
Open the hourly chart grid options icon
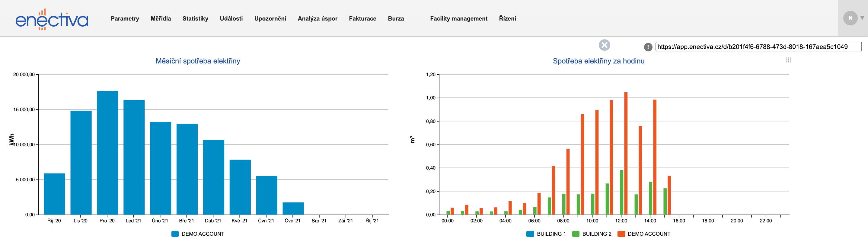point(788,60)
